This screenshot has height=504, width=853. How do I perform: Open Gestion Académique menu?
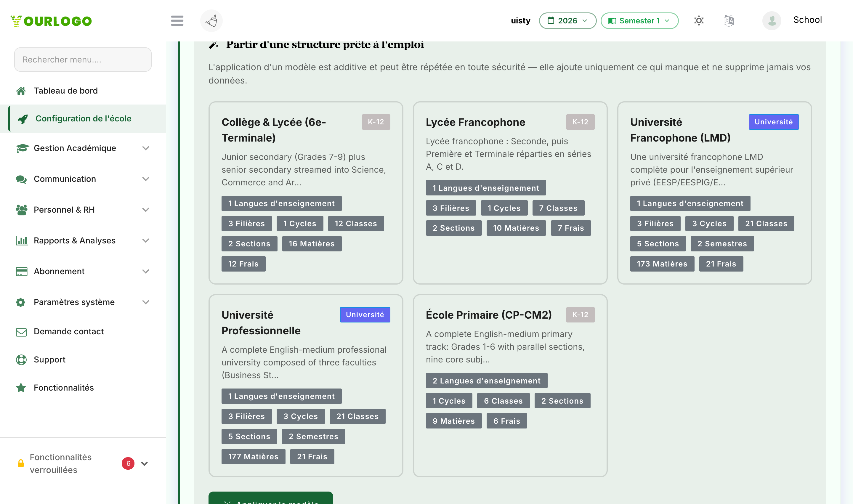click(83, 148)
